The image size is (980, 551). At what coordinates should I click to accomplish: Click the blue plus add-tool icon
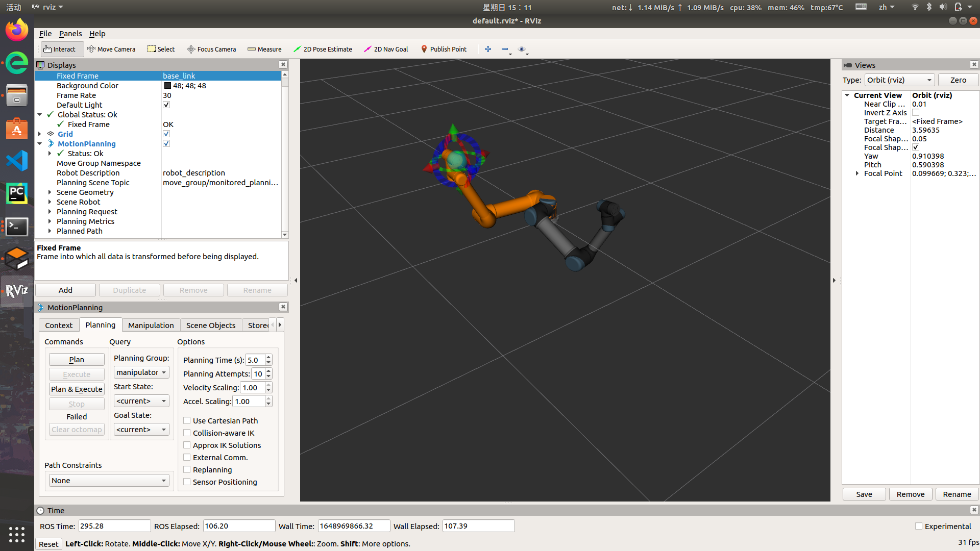pos(488,49)
